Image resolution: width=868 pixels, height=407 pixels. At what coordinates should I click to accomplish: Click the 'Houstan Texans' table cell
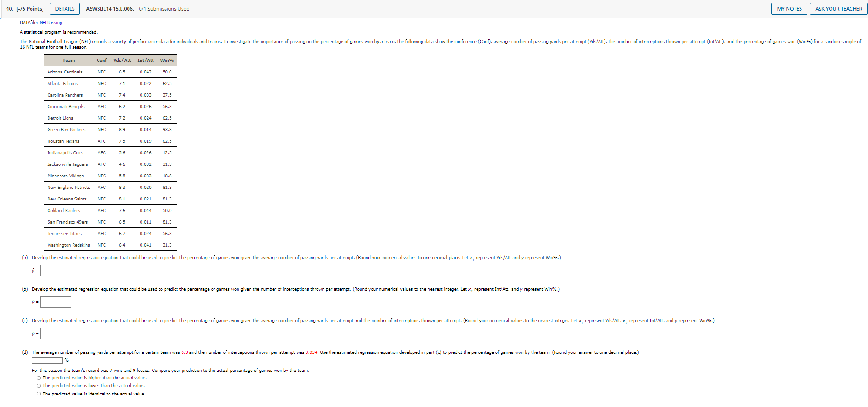point(68,141)
